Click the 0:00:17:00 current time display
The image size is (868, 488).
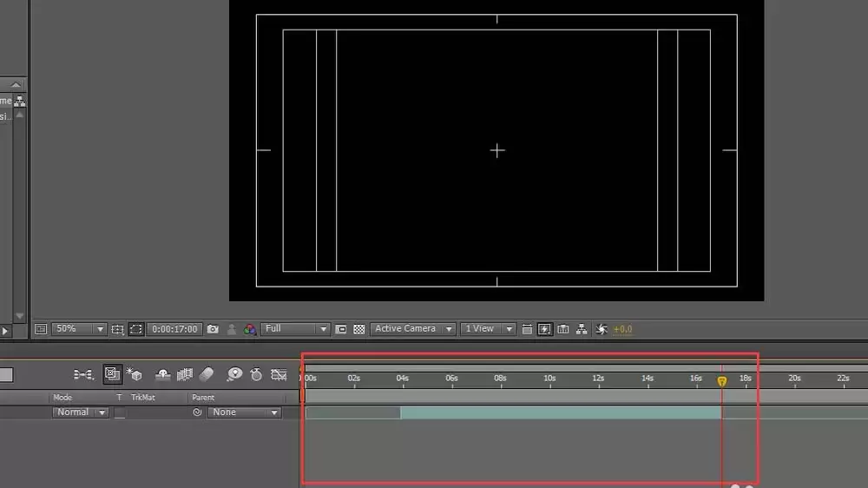point(174,329)
